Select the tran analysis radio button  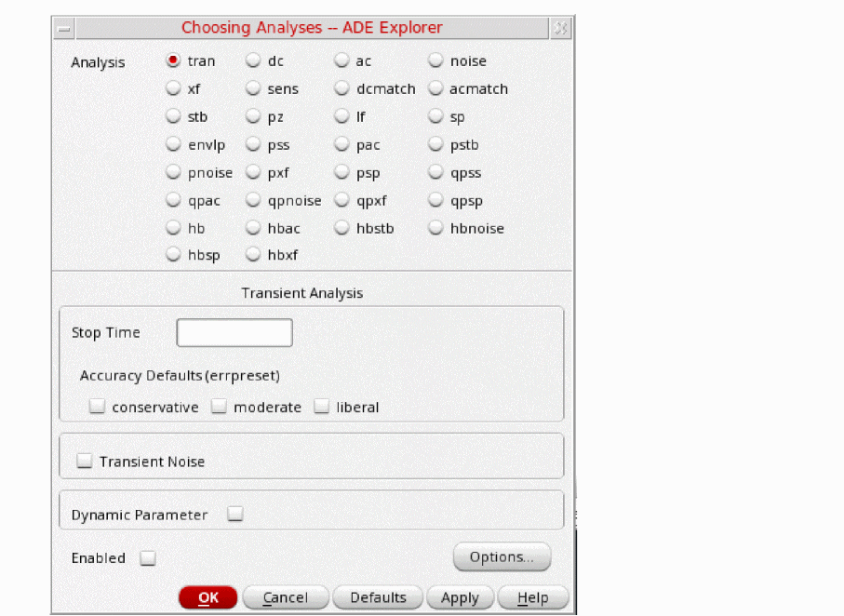pyautogui.click(x=173, y=60)
